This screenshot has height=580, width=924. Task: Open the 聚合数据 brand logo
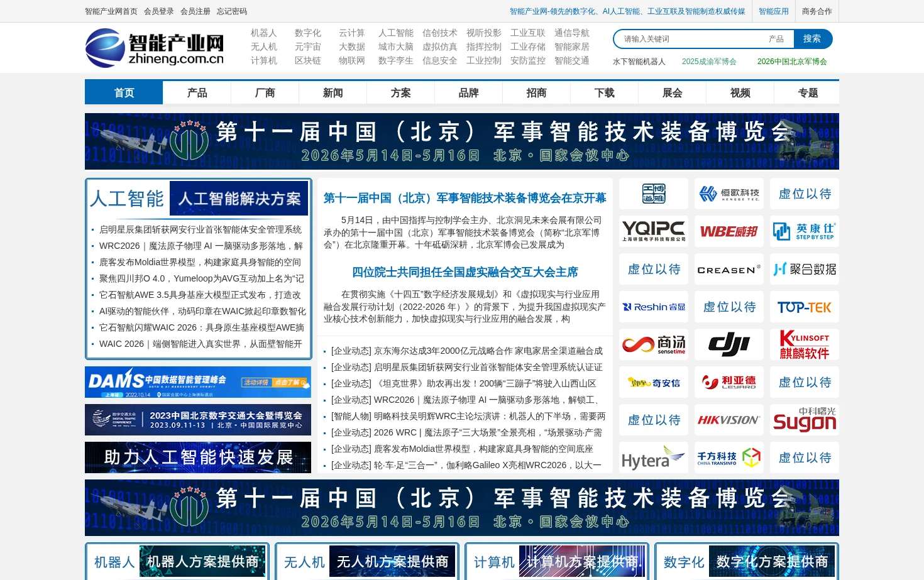click(805, 269)
